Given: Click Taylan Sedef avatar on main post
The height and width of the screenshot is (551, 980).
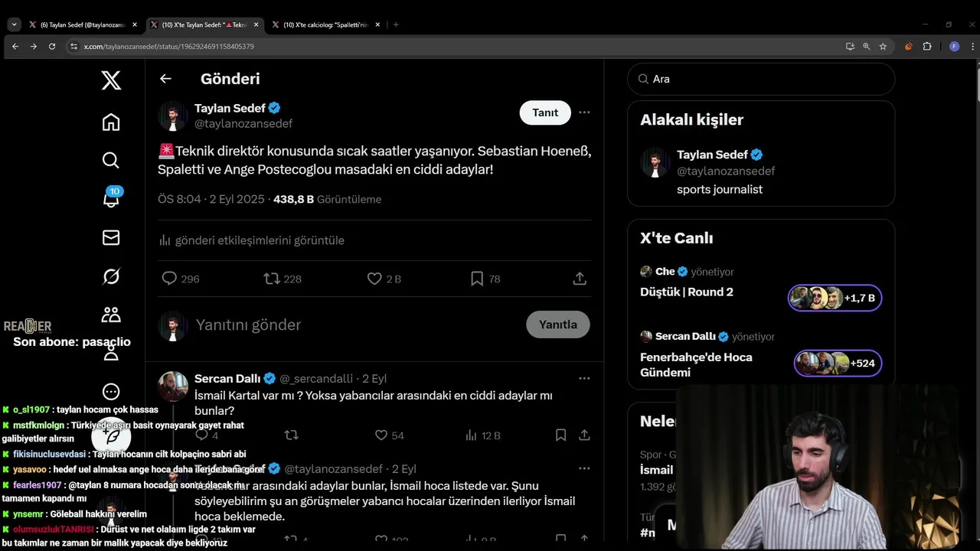Looking at the screenshot, I should pyautogui.click(x=173, y=116).
